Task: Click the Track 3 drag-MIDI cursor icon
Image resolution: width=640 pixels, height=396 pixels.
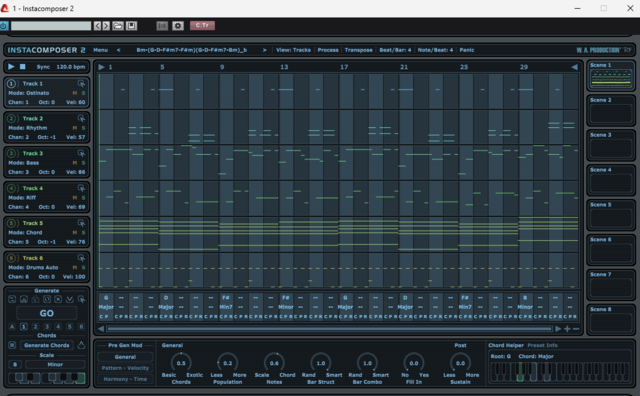Action: click(x=81, y=153)
